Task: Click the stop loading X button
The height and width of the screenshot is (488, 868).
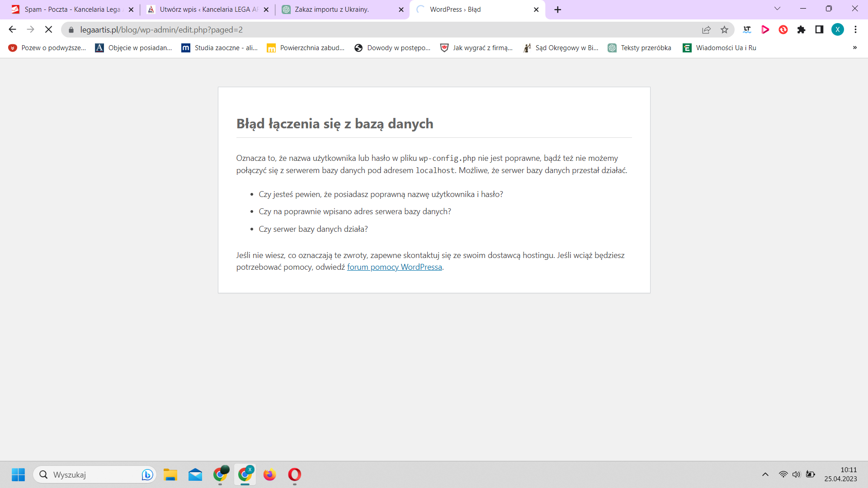Action: [x=49, y=30]
